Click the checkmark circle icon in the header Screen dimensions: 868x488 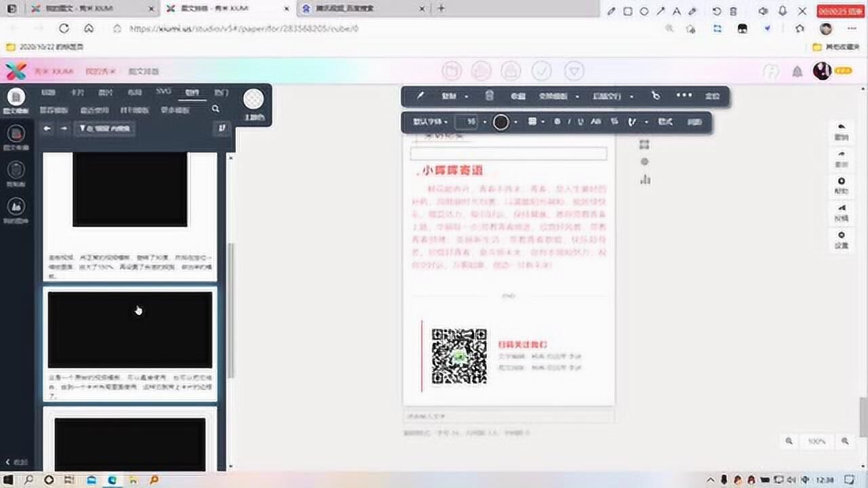tap(541, 71)
